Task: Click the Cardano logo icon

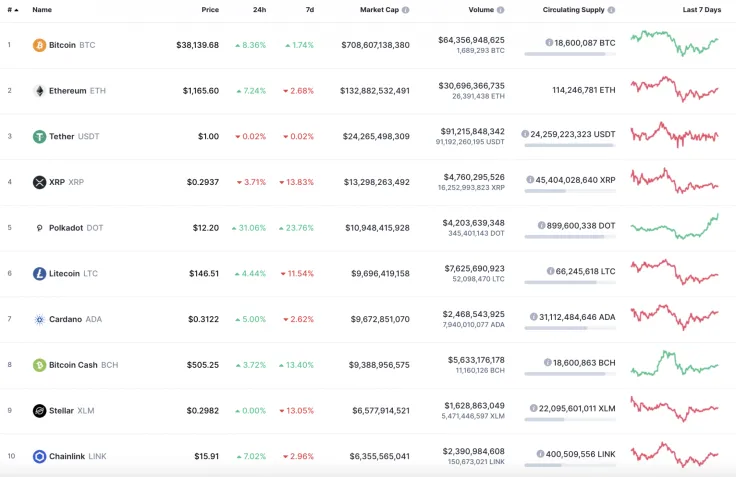Action: click(39, 319)
